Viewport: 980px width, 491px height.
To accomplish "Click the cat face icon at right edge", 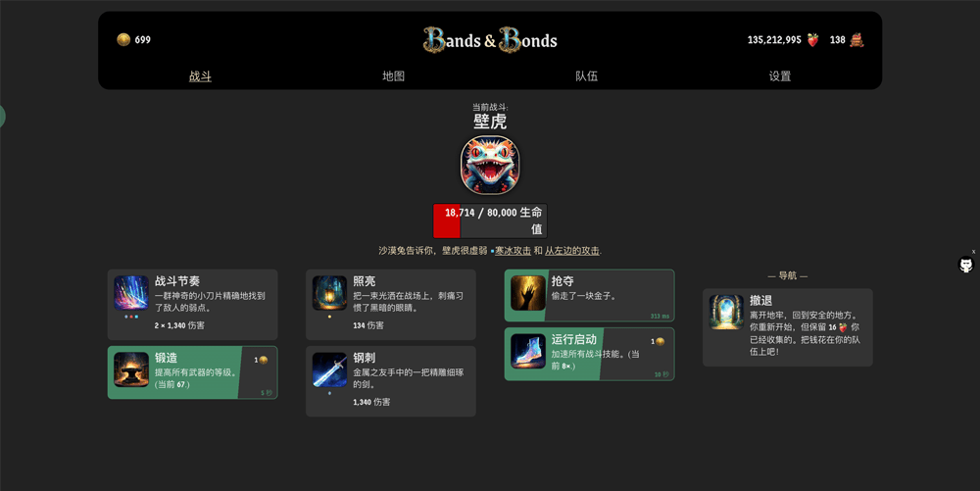I will [x=966, y=265].
